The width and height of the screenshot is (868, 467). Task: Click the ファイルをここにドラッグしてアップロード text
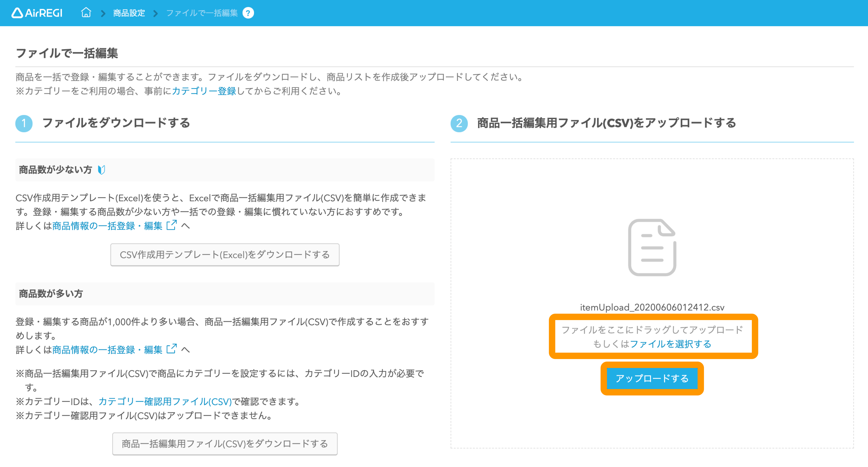pyautogui.click(x=652, y=329)
